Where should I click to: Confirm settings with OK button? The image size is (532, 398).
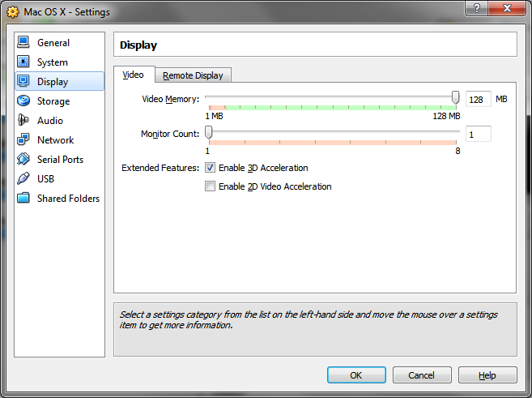point(356,375)
